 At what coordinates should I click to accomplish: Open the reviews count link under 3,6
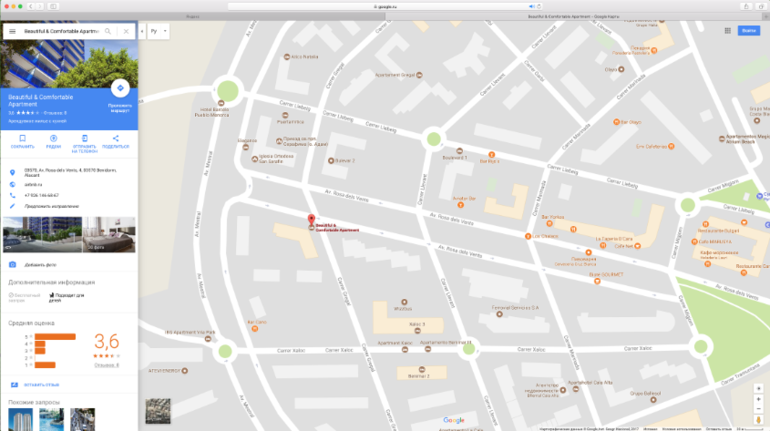pyautogui.click(x=106, y=365)
